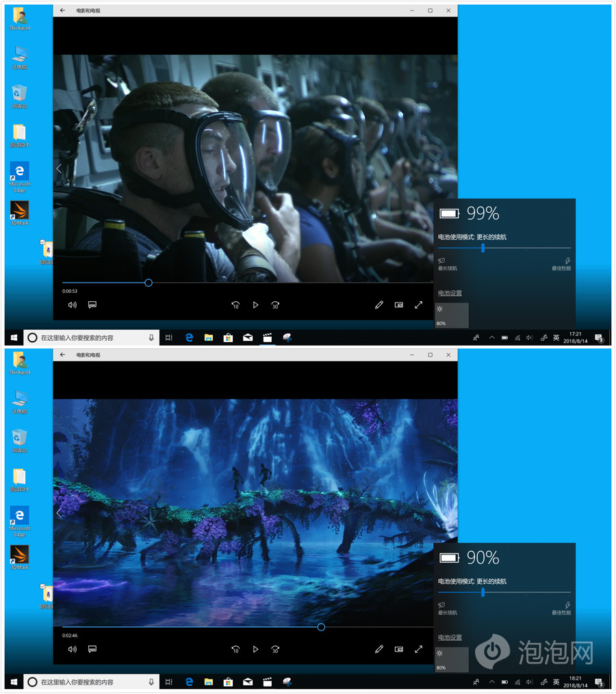The height and width of the screenshot is (694, 616).
Task: Click back arrow in lower 电影和电视 title bar
Action: (x=63, y=355)
